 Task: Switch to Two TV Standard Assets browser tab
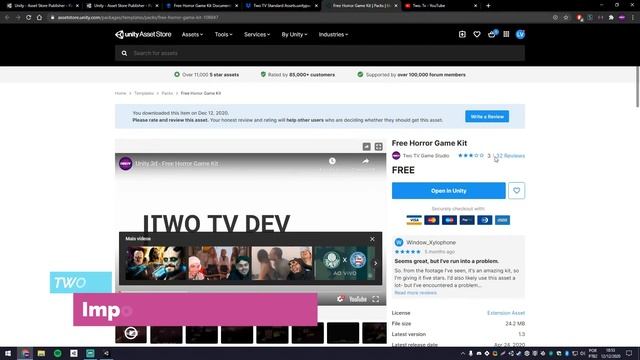pos(282,6)
